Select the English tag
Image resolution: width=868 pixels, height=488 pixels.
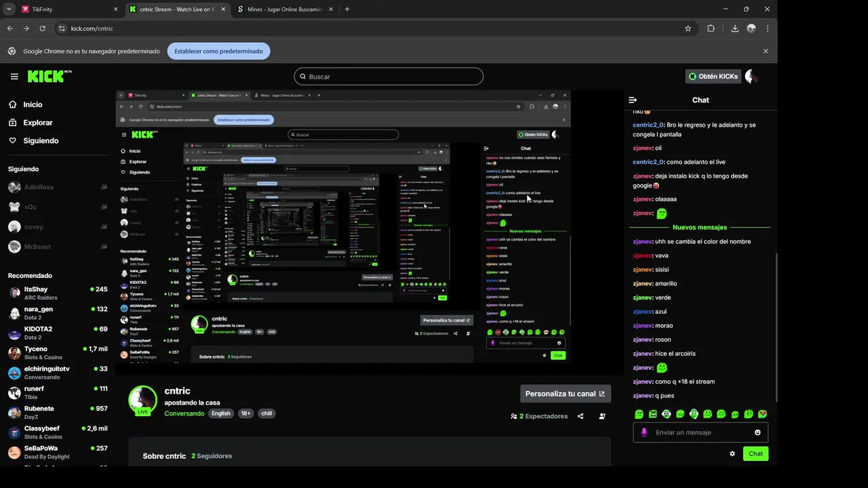click(221, 413)
